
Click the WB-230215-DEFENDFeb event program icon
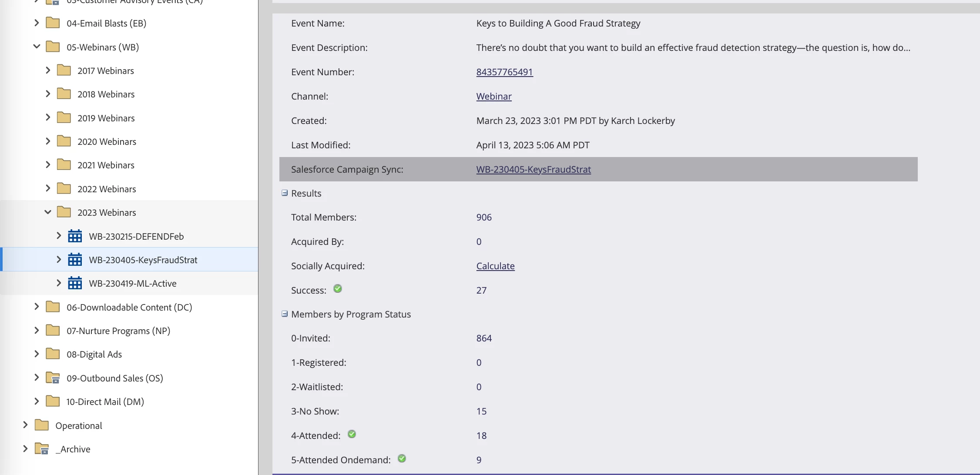[75, 236]
